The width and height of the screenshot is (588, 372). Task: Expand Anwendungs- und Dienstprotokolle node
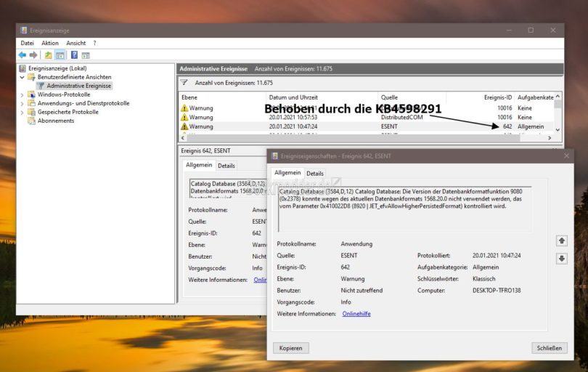click(x=23, y=103)
